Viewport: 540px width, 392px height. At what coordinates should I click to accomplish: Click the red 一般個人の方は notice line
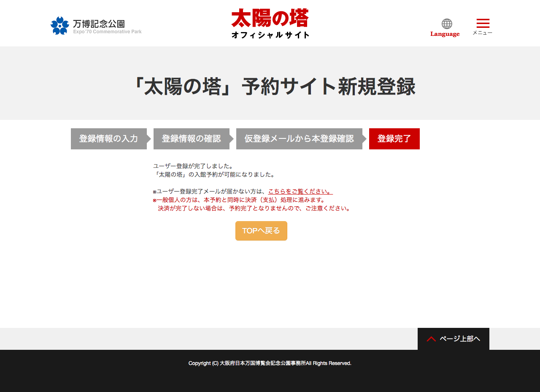[x=239, y=200]
